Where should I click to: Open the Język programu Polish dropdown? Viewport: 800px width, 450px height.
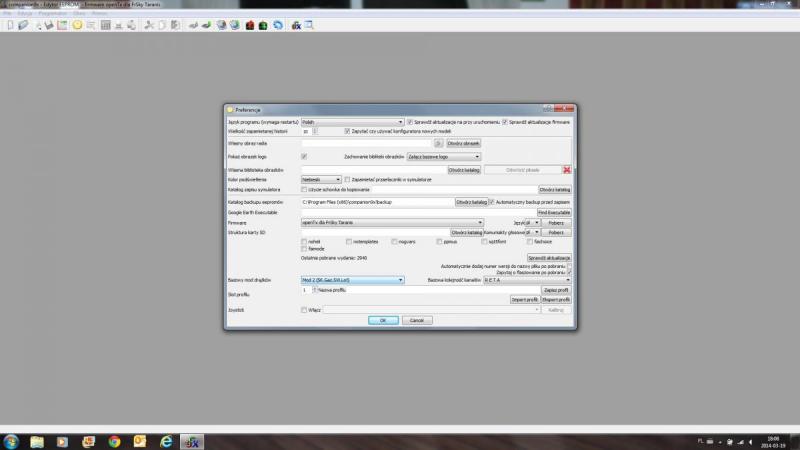click(352, 122)
